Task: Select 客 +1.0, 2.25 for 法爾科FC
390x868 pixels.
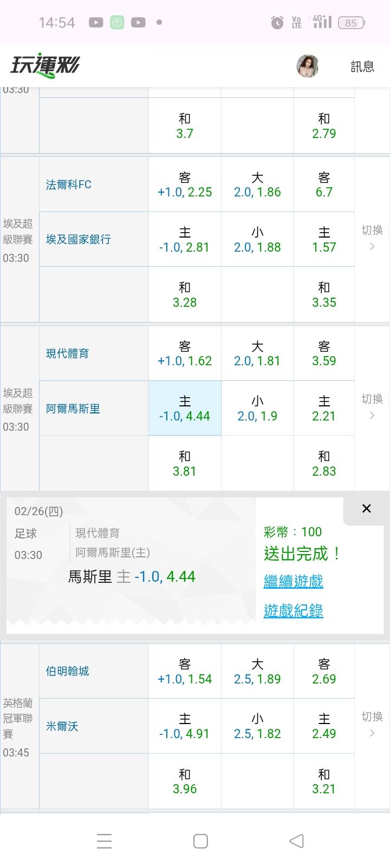Action: pos(185,185)
